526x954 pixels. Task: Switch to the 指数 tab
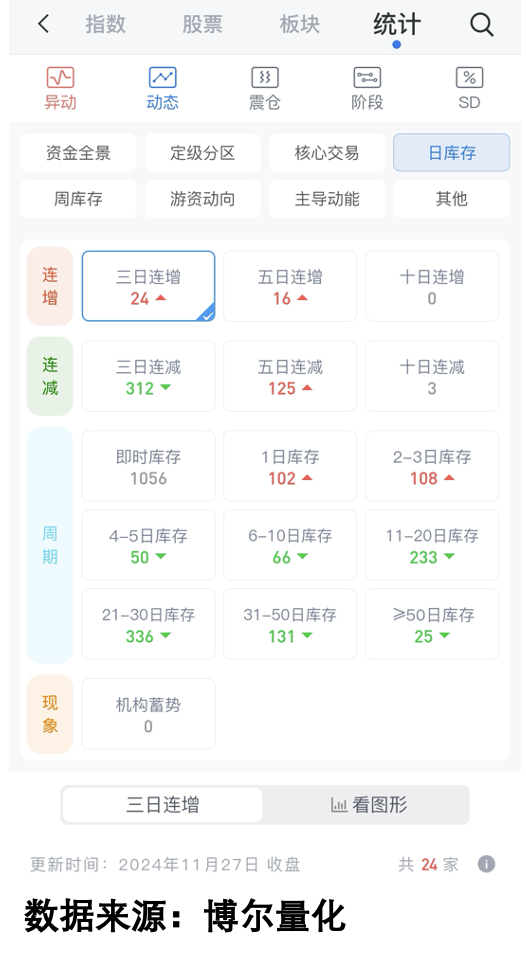[105, 24]
